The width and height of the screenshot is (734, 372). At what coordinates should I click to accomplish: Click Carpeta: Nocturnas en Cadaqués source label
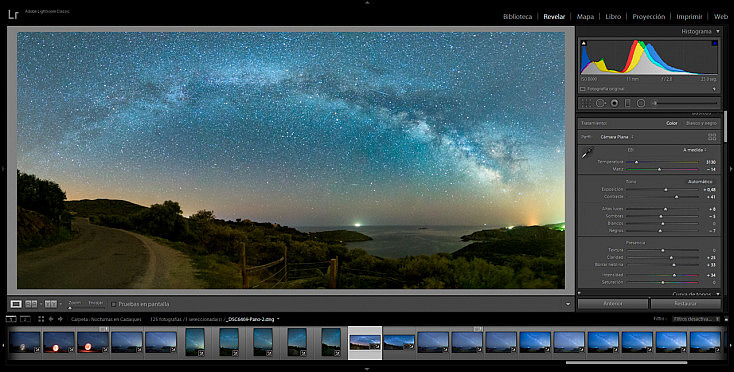(106, 319)
